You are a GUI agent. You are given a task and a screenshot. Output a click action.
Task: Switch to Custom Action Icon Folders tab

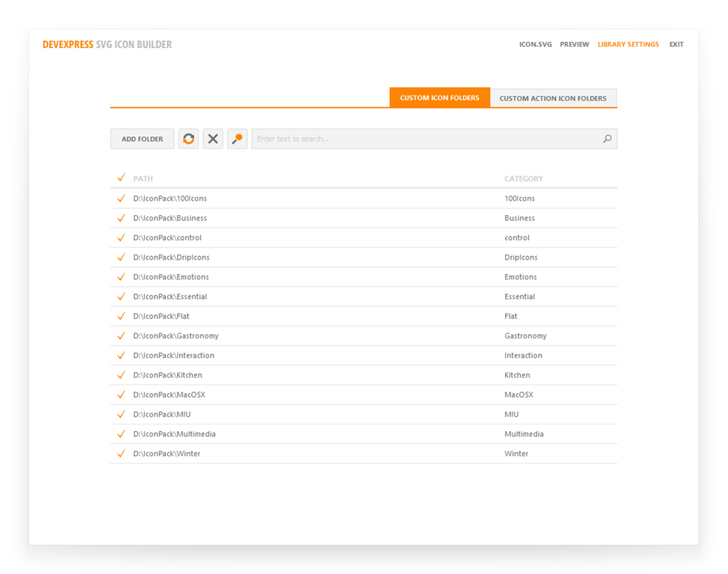click(x=553, y=98)
